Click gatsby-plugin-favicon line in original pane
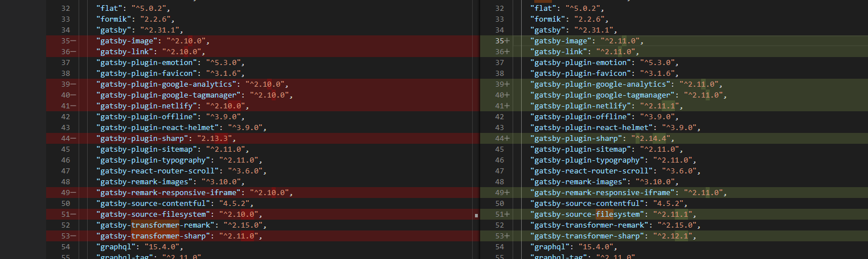Screen dimensions: 868x259 pos(171,74)
